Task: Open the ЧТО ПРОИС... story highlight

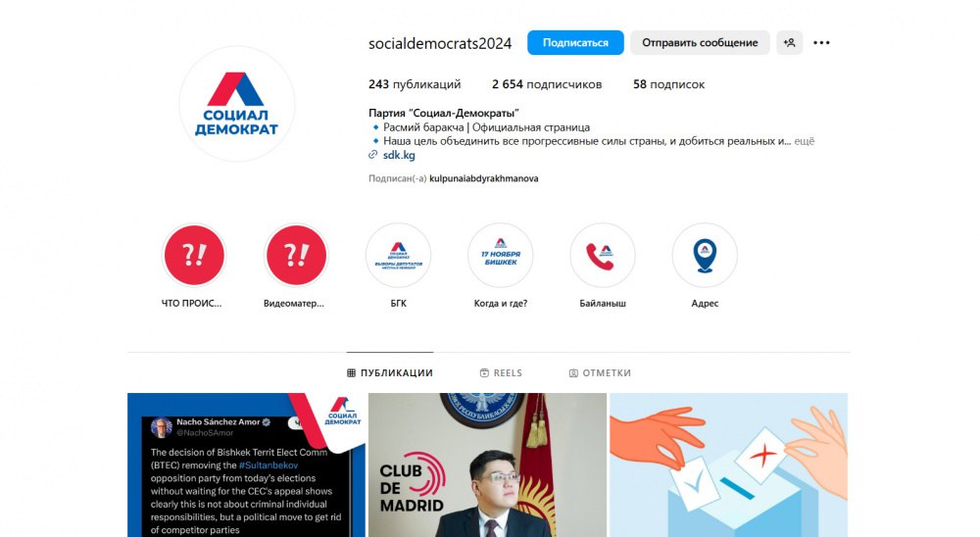Action: [x=194, y=255]
